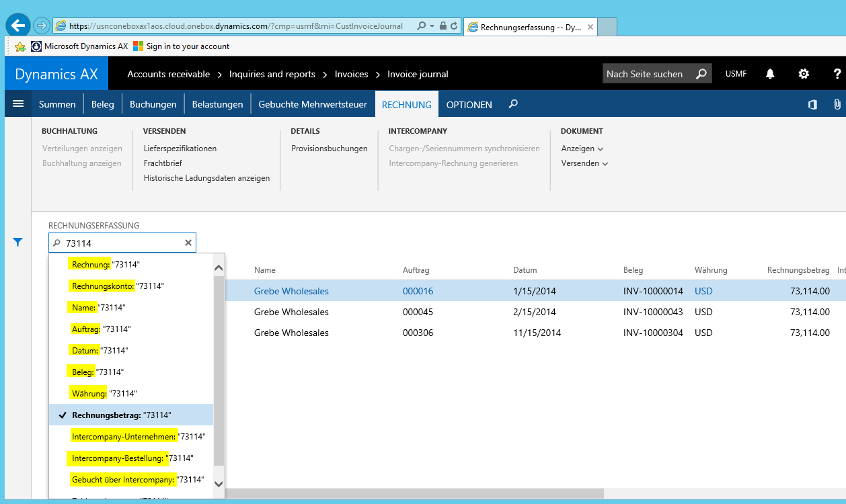Click the Provisionsbuchungen button
This screenshot has width=846, height=504.
[329, 149]
